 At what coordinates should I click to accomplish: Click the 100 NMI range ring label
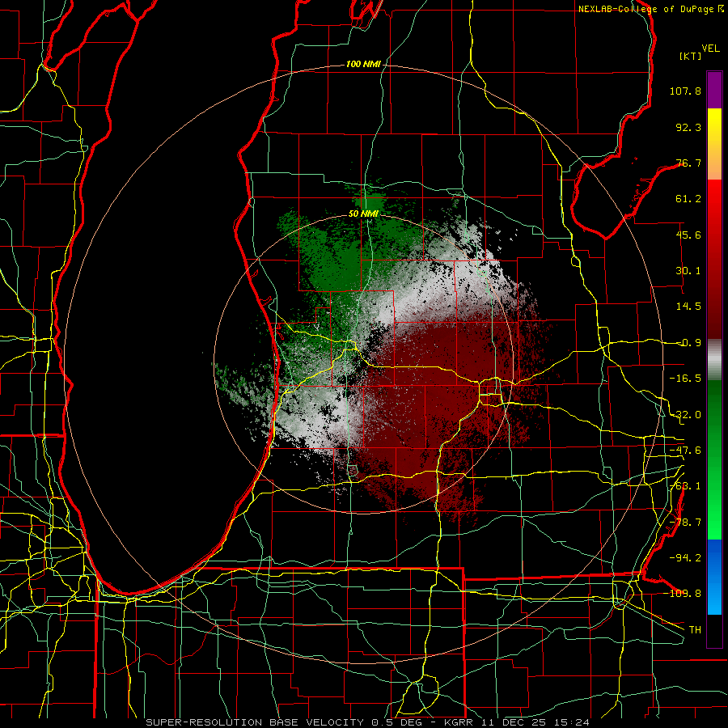pos(363,64)
